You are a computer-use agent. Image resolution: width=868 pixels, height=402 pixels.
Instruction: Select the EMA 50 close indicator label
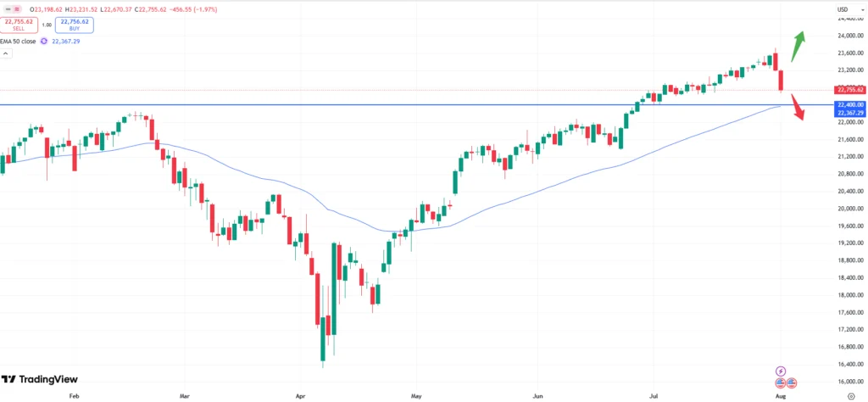tap(19, 41)
